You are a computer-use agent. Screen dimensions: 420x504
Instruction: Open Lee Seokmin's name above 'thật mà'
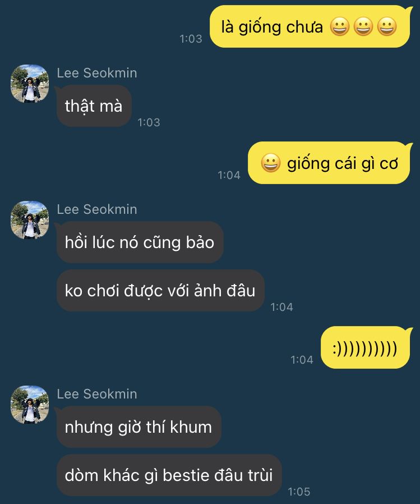[97, 73]
